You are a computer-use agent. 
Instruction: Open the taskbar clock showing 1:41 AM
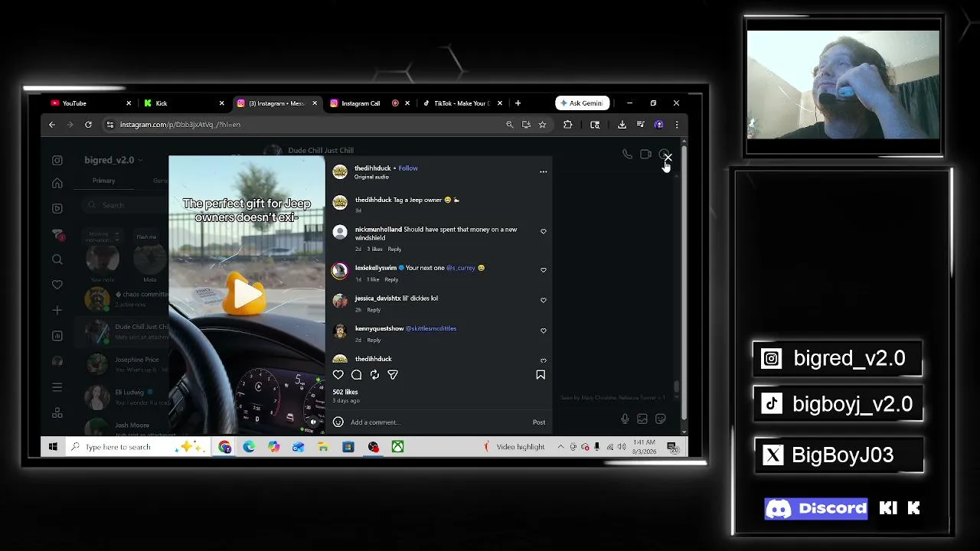tap(644, 447)
